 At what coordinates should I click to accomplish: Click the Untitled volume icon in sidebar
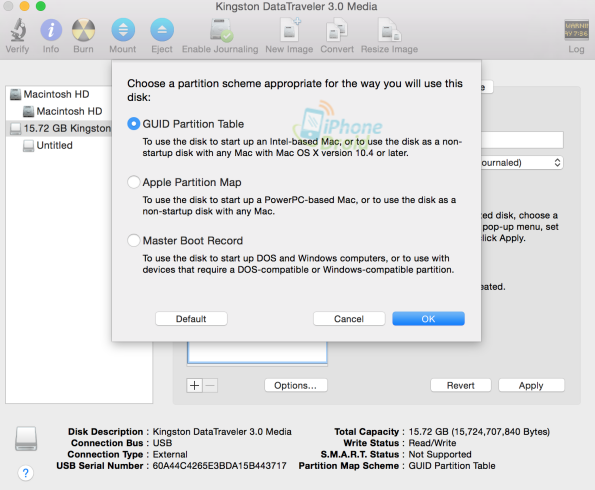point(28,145)
